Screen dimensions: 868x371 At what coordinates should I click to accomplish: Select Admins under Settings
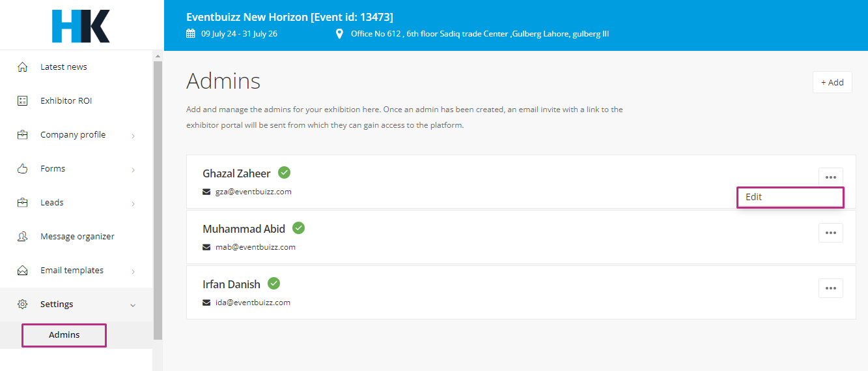[x=64, y=335]
